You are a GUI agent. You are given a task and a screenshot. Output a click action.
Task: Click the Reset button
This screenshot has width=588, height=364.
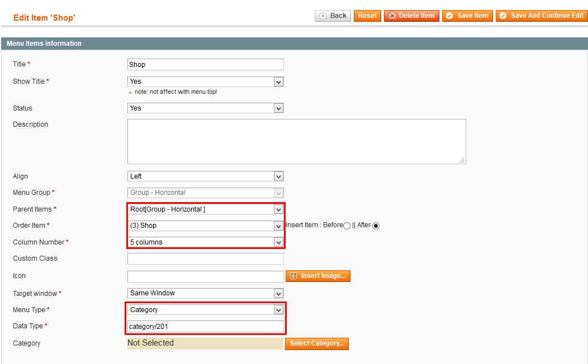(x=367, y=16)
